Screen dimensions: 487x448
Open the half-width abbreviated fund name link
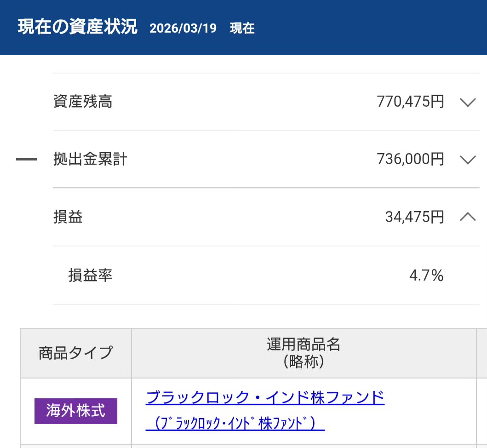coord(235,424)
